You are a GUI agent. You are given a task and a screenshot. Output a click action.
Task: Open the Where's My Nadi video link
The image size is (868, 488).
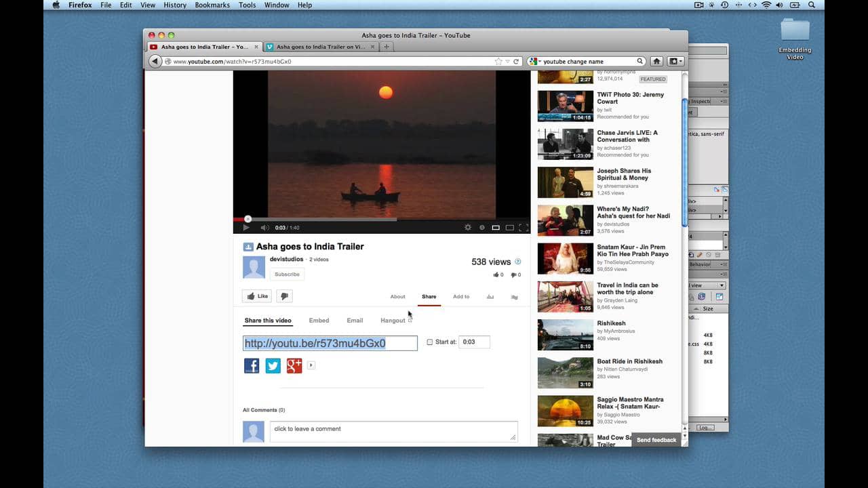click(x=633, y=212)
